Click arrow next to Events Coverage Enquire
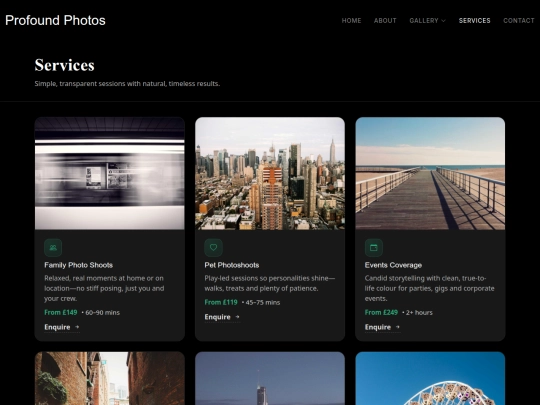 point(398,327)
